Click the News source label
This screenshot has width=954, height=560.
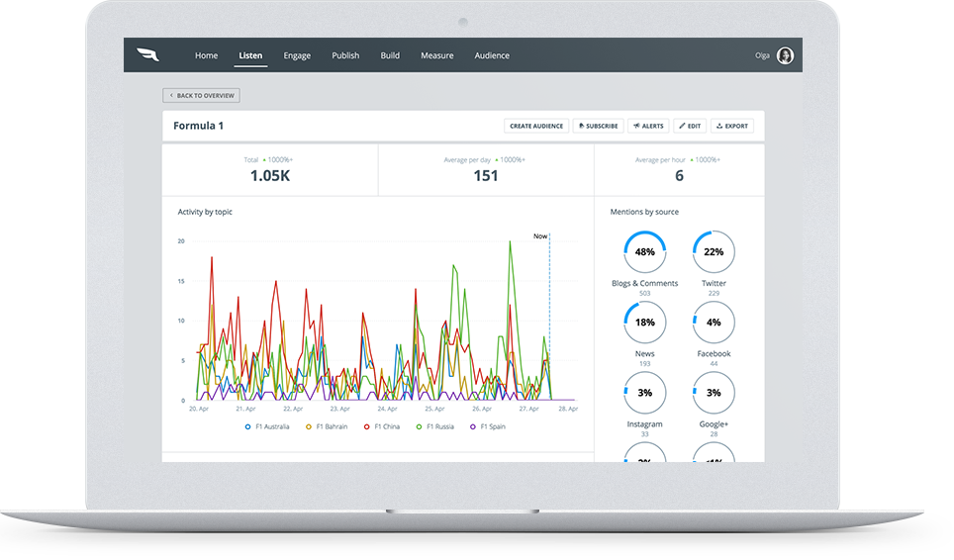(645, 354)
